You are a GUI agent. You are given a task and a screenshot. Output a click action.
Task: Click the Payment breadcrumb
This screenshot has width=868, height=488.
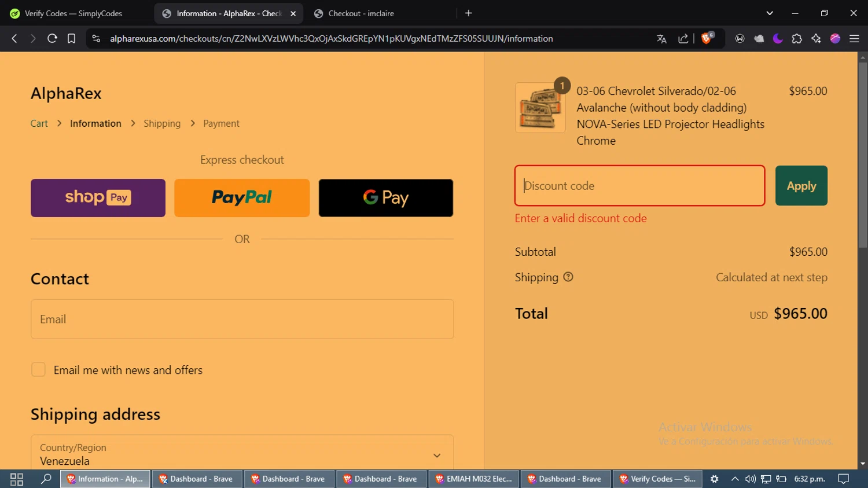[221, 123]
